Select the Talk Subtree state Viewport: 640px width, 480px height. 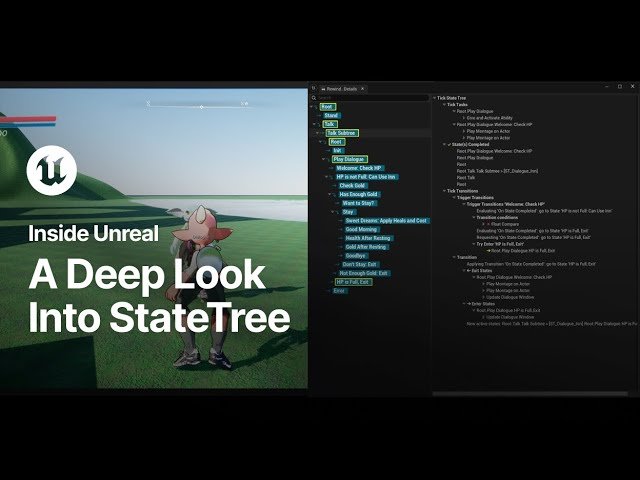342,133
